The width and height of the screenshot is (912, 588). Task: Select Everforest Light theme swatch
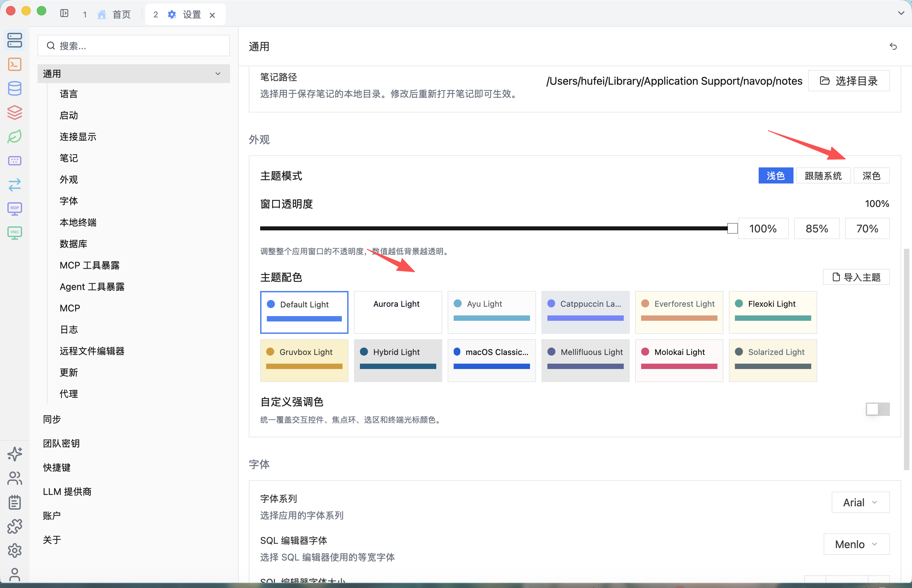tap(679, 312)
